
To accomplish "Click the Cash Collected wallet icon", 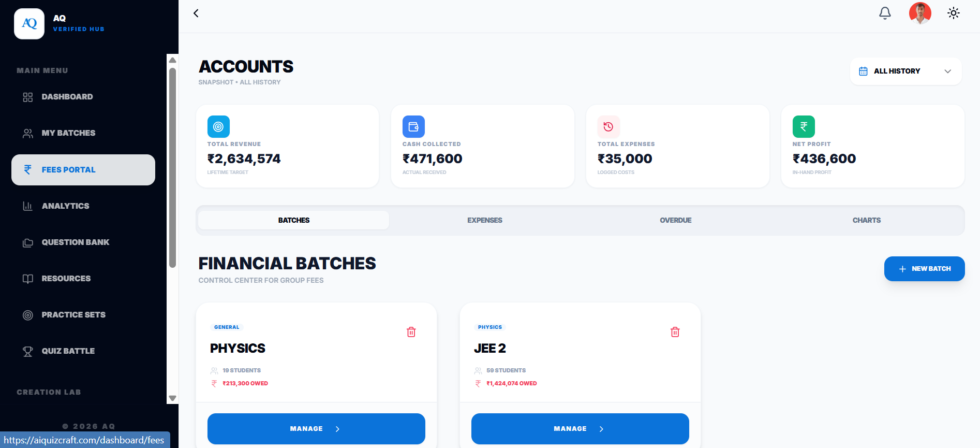I will [x=413, y=126].
